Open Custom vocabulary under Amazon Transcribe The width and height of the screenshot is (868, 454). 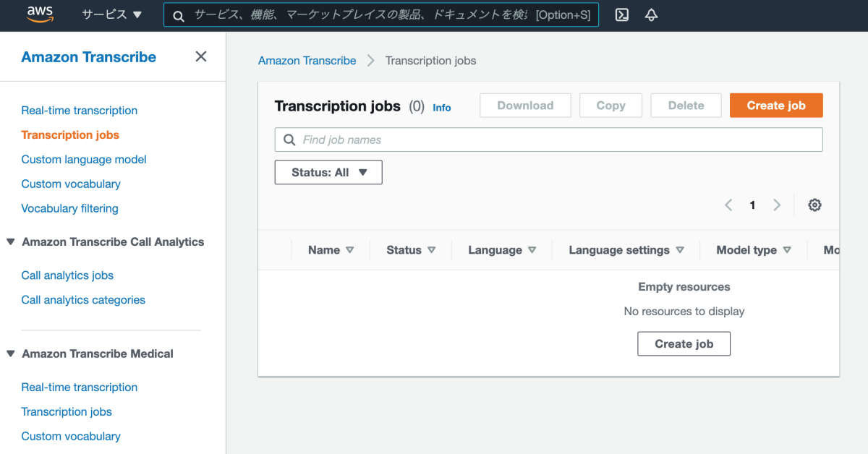[x=71, y=184]
